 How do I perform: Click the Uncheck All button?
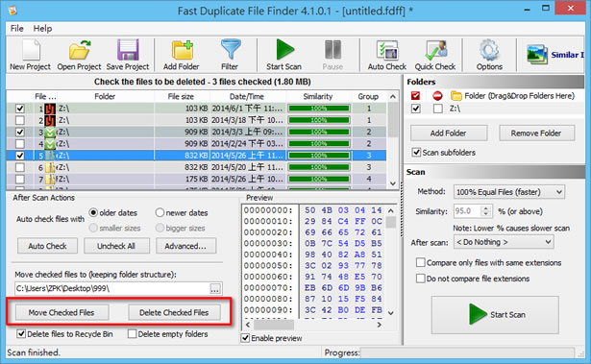(x=116, y=246)
